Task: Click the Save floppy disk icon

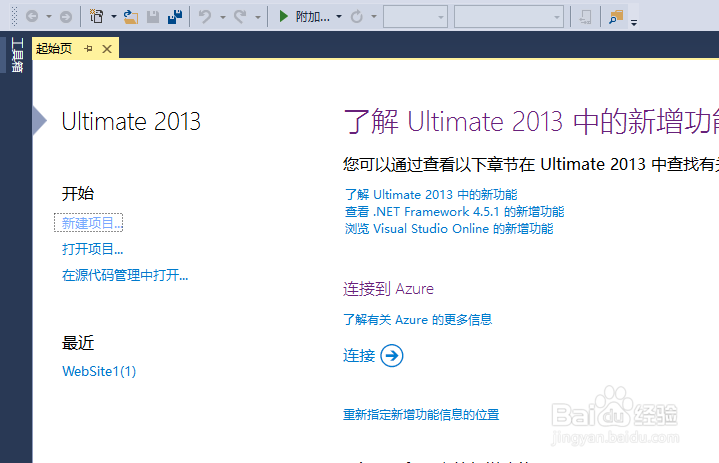Action: [153, 17]
